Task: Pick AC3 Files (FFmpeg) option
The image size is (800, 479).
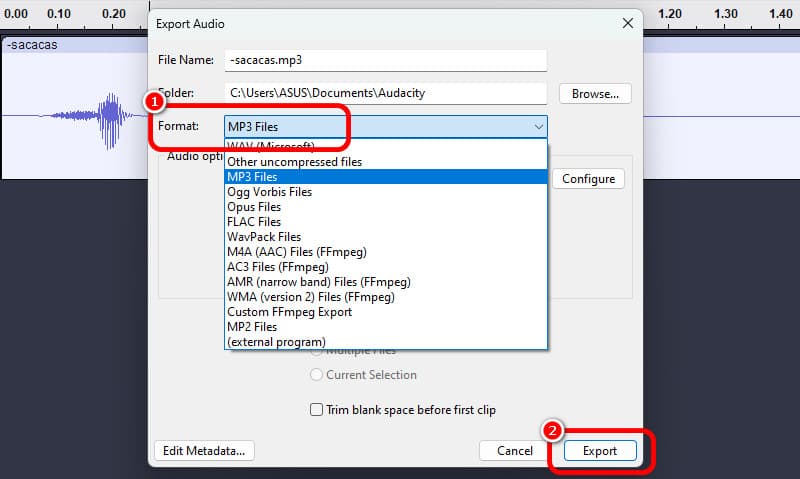Action: [386, 267]
